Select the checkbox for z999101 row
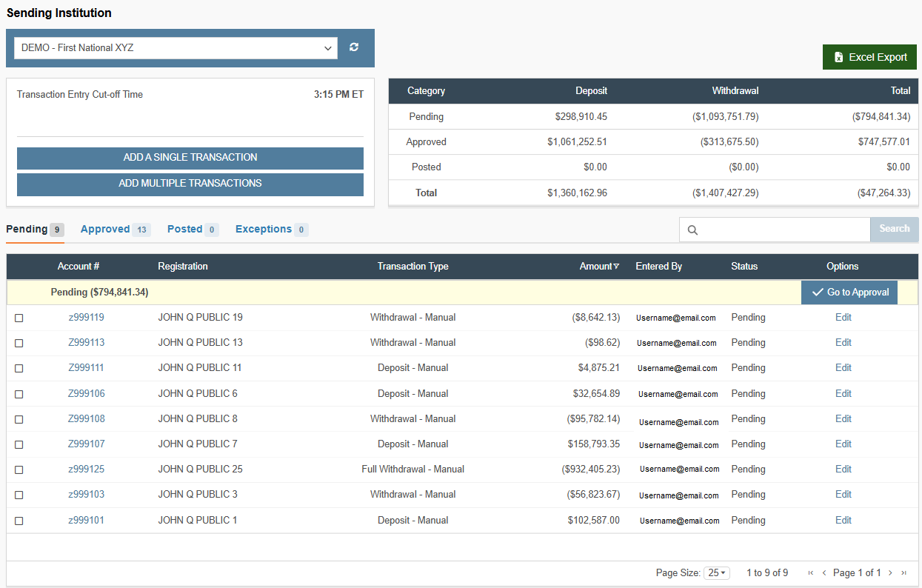Screen dimensions: 922x588 click(x=19, y=521)
